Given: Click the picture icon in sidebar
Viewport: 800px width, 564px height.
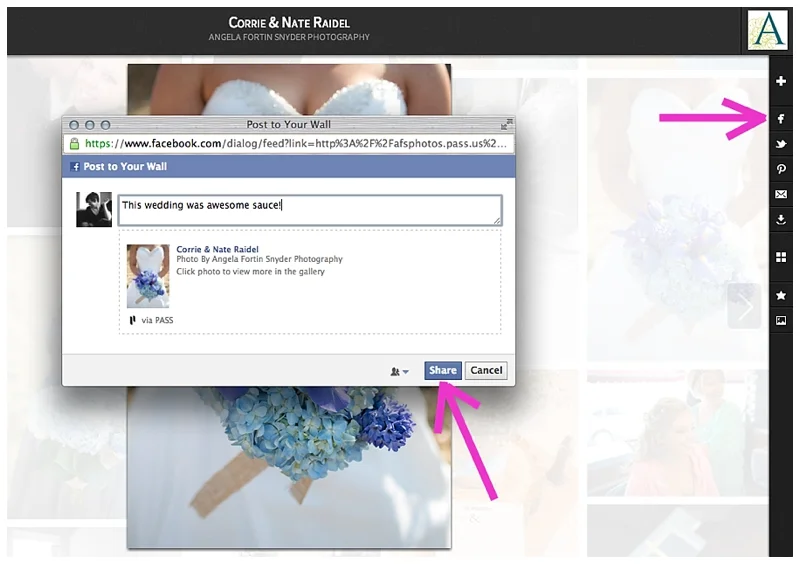Looking at the screenshot, I should [781, 320].
